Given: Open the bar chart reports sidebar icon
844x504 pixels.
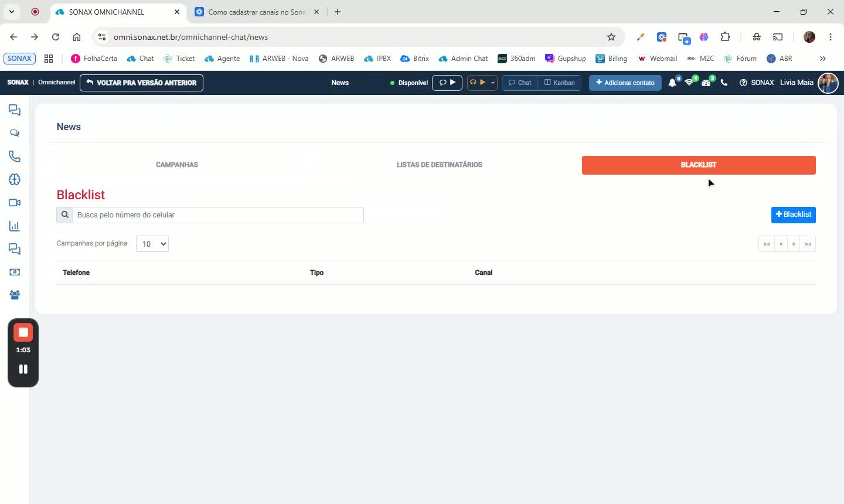Looking at the screenshot, I should tap(15, 226).
